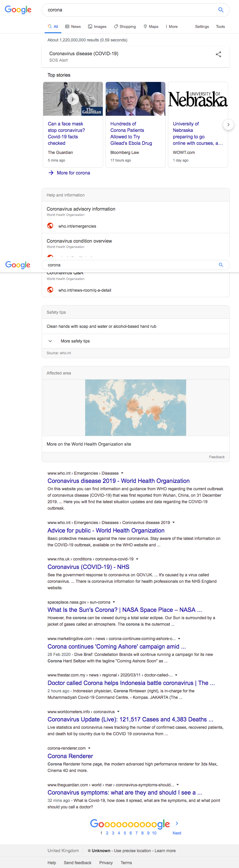Open search Settings
The width and height of the screenshot is (239, 868).
[202, 27]
